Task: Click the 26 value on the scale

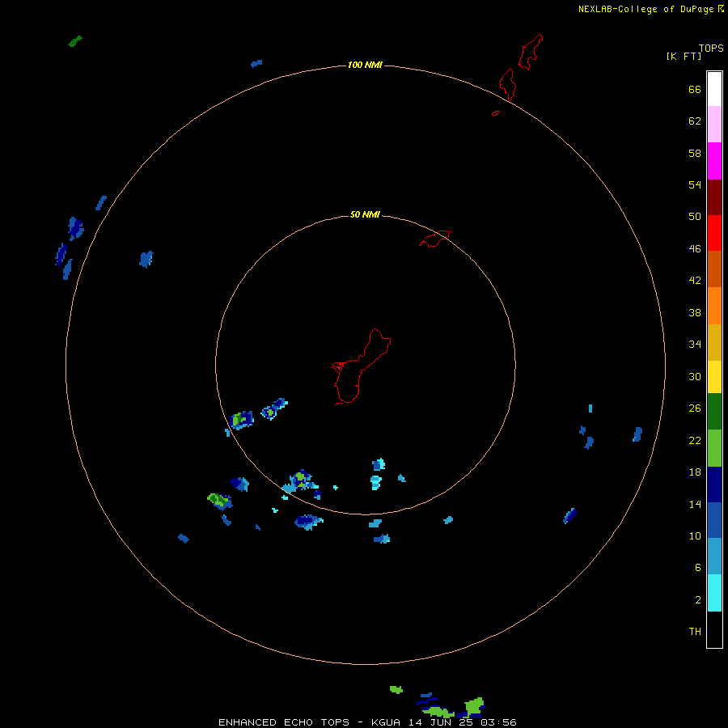Action: click(695, 408)
